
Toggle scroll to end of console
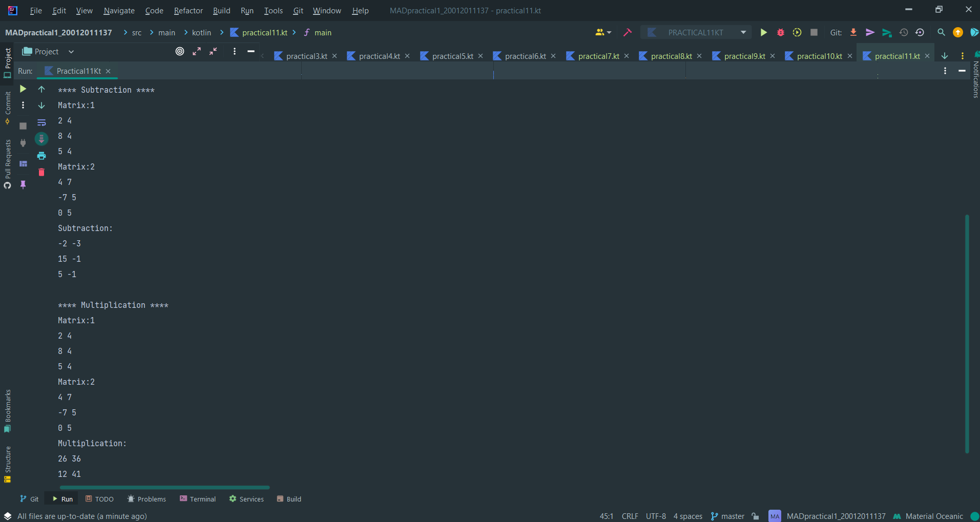(41, 139)
